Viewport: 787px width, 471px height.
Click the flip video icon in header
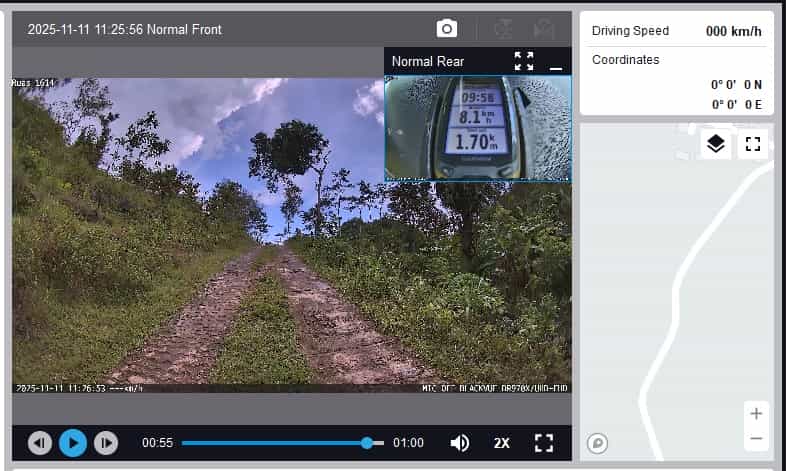(x=503, y=29)
